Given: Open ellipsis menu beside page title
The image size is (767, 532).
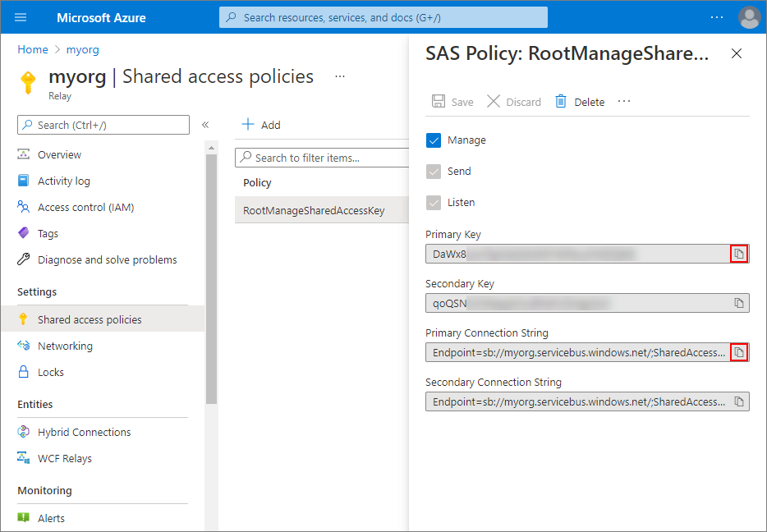Looking at the screenshot, I should (x=339, y=76).
